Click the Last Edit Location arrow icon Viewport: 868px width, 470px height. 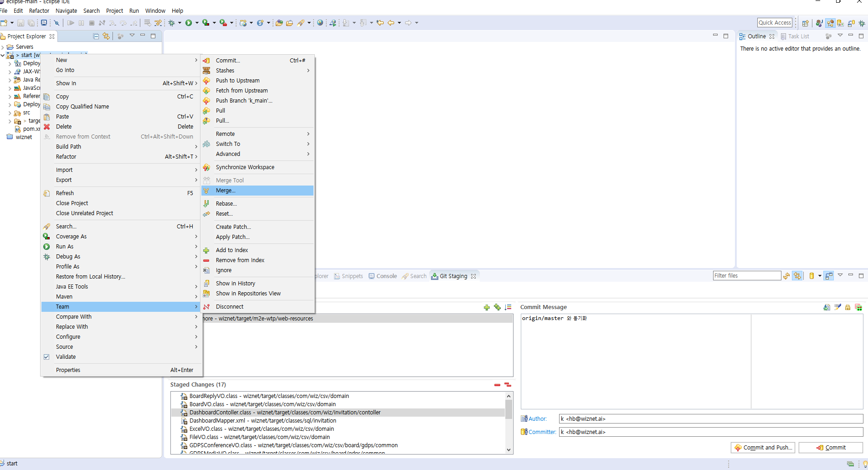pos(380,23)
